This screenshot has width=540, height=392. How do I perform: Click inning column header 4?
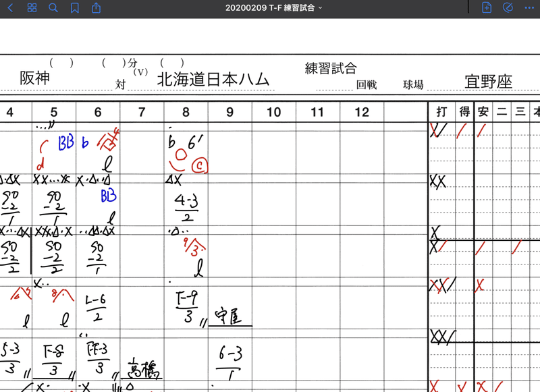click(x=9, y=112)
